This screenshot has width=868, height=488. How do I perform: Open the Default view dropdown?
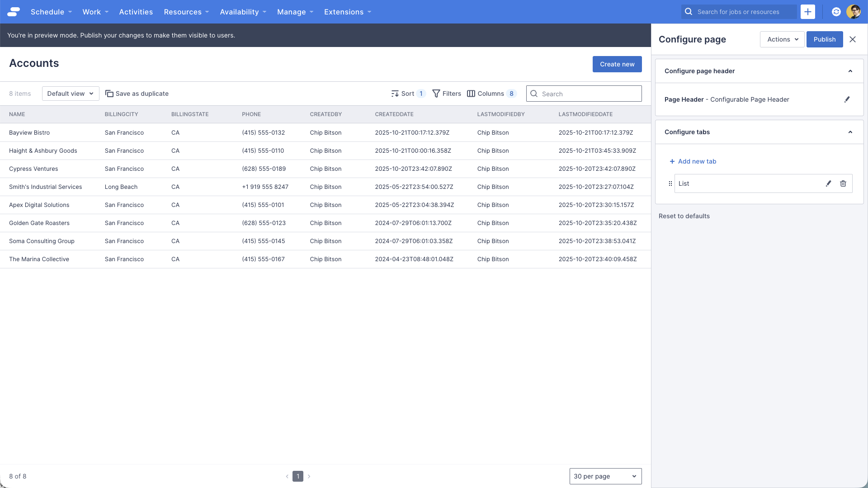click(70, 94)
